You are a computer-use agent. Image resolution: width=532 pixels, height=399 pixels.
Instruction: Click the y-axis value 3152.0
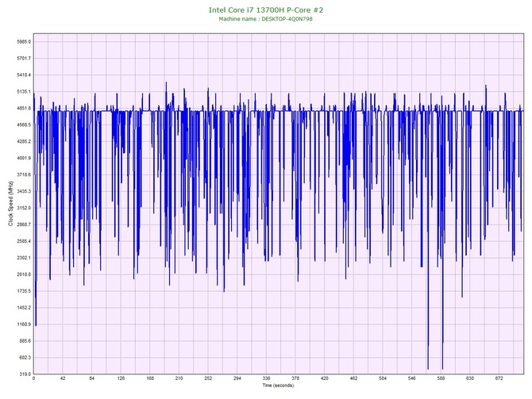tap(24, 208)
